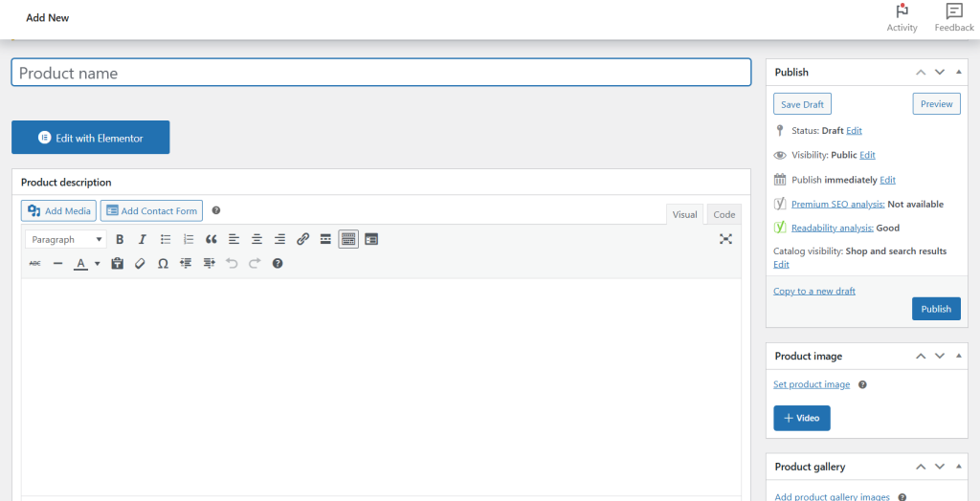This screenshot has width=980, height=501.
Task: Enter distraction-free fullscreen mode
Action: [x=725, y=239]
